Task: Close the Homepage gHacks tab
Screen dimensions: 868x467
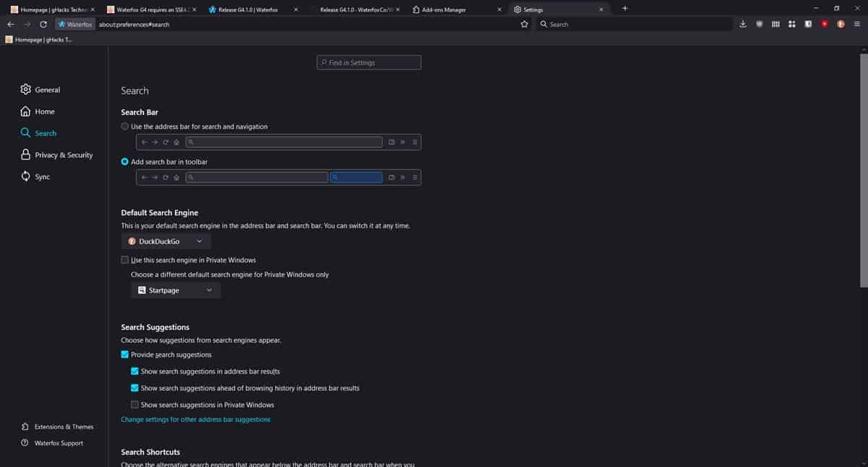Action: (x=92, y=9)
